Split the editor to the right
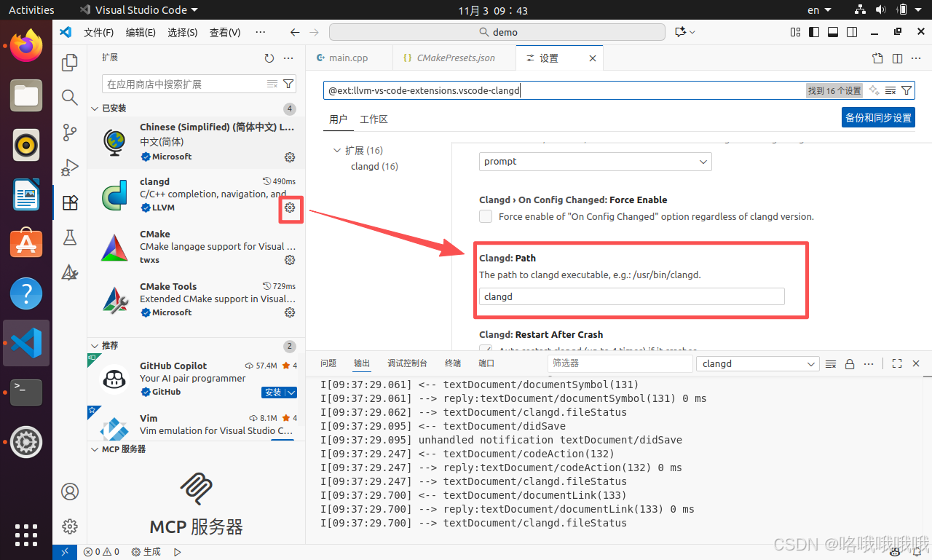The height and width of the screenshot is (560, 932). pyautogui.click(x=897, y=58)
